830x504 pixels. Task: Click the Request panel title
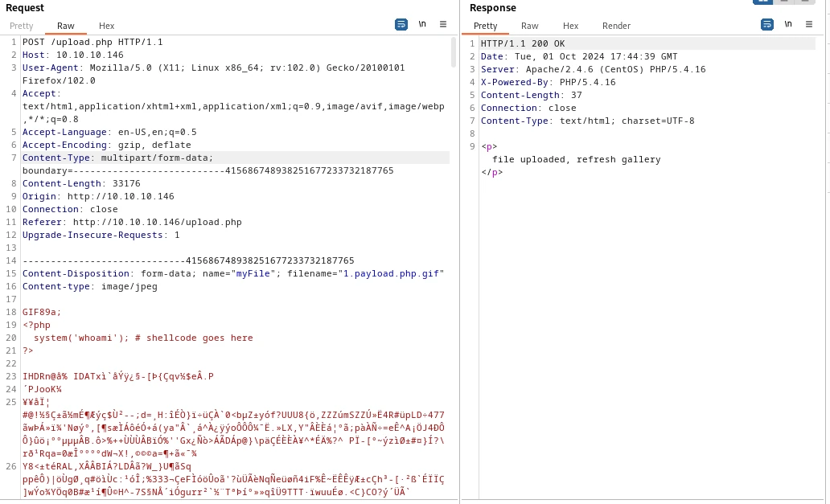click(25, 8)
